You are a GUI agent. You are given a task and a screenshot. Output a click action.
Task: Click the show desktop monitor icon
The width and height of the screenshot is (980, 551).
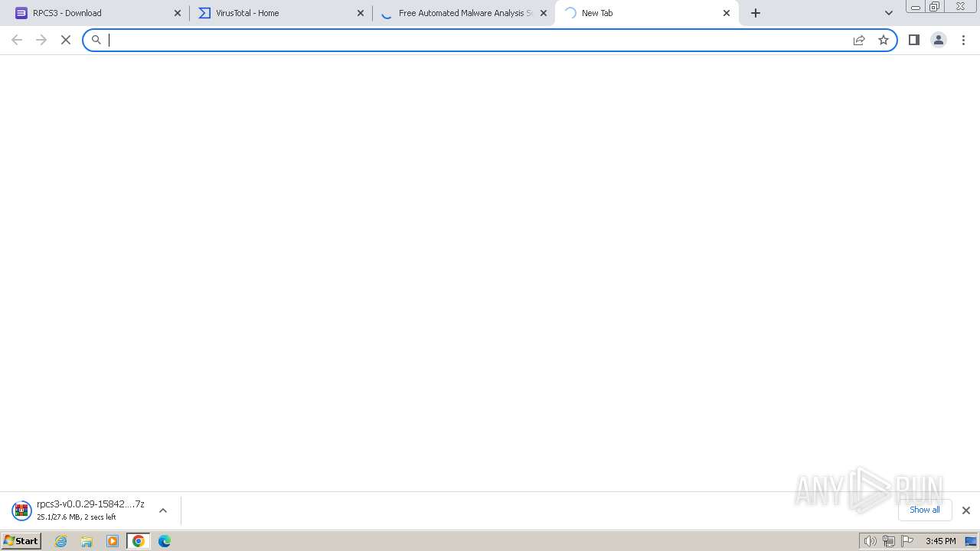click(x=971, y=541)
